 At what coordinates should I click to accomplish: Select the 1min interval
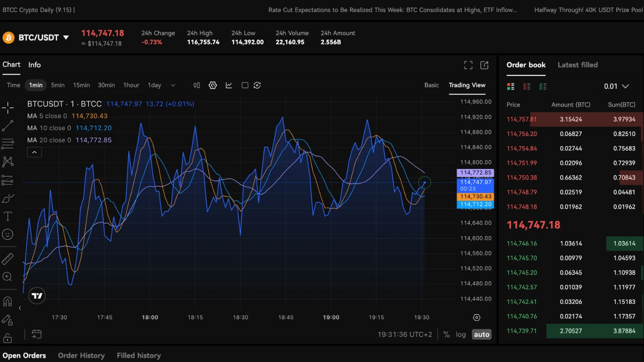36,85
